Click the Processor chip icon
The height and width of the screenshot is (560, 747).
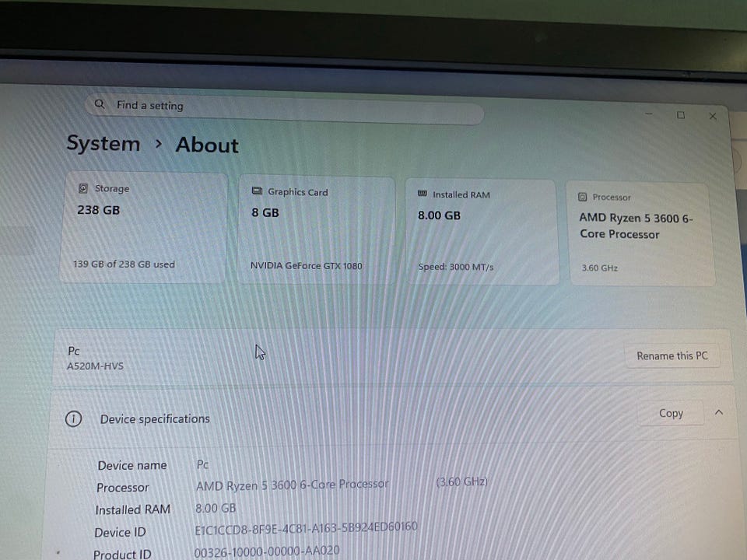[x=582, y=197]
